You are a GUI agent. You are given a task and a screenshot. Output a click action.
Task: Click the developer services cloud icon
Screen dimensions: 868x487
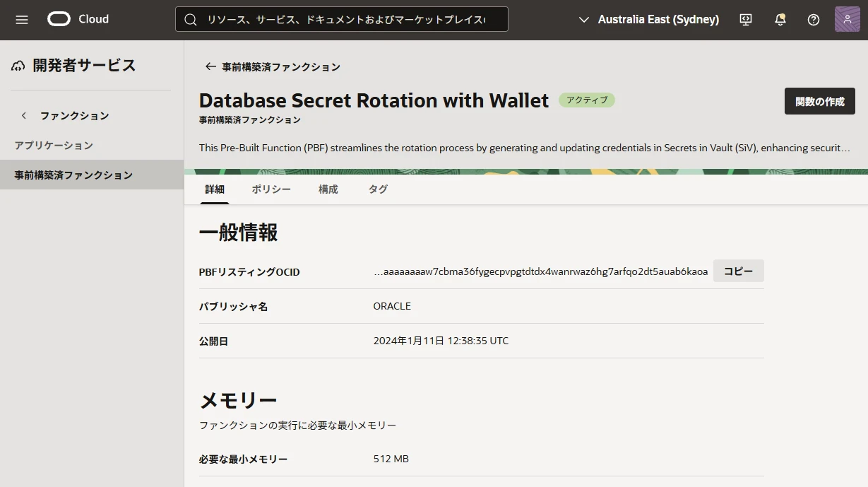[x=18, y=66]
